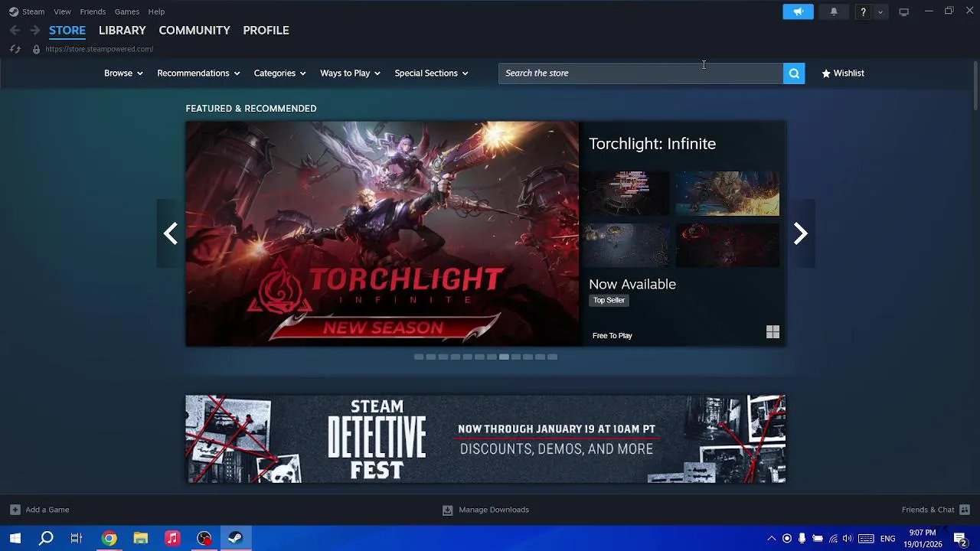Open the volume speaker tray icon
The image size is (980, 551).
tap(848, 539)
